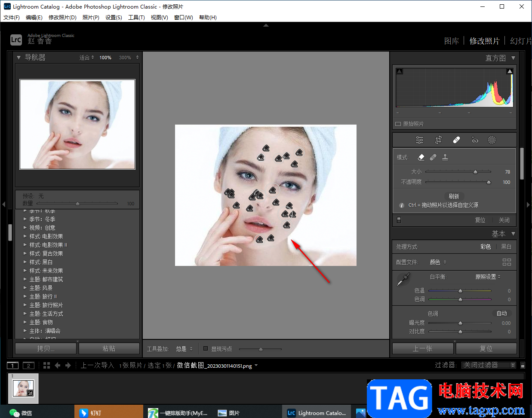
Task: Open the 文件(F) menu
Action: point(12,18)
